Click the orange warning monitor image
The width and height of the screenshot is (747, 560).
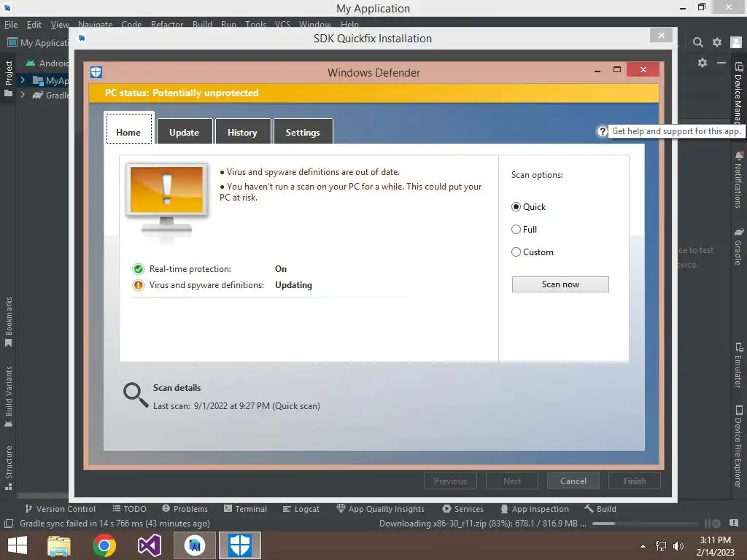[167, 198]
